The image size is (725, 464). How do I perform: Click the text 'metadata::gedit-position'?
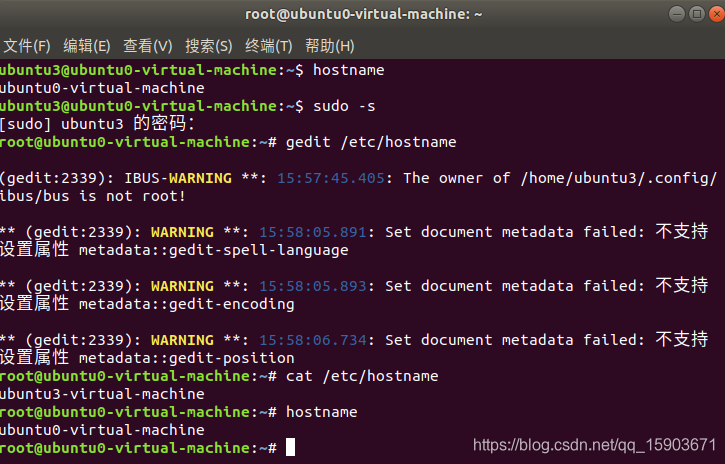click(187, 359)
